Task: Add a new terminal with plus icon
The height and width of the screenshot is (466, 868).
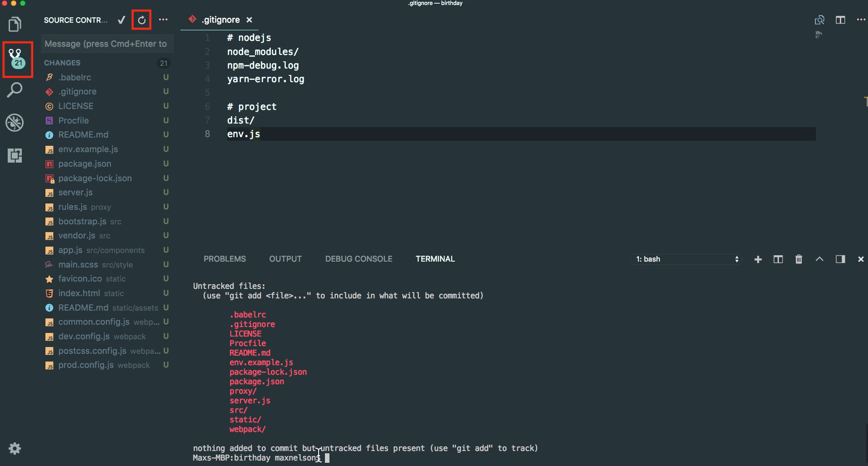Action: pyautogui.click(x=758, y=259)
